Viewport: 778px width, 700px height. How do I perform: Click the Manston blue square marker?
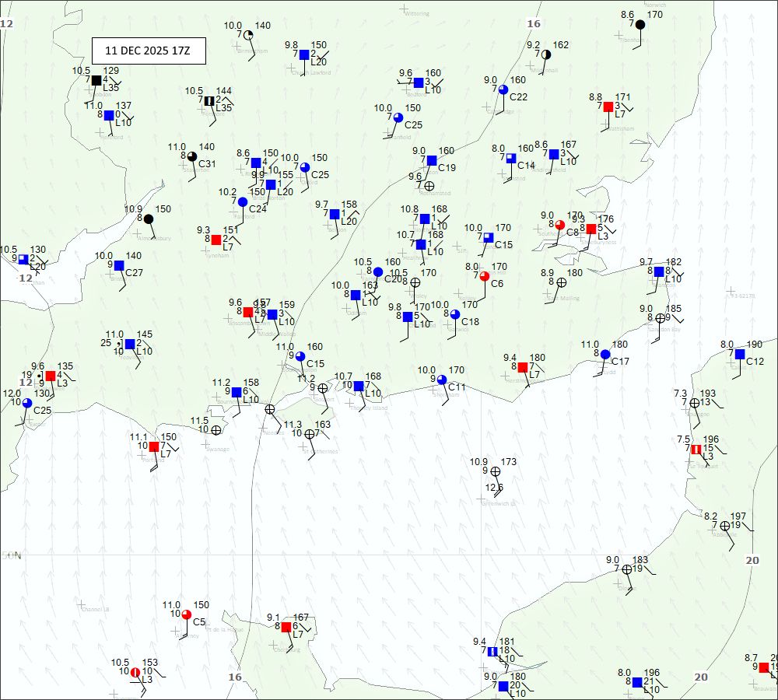click(659, 271)
